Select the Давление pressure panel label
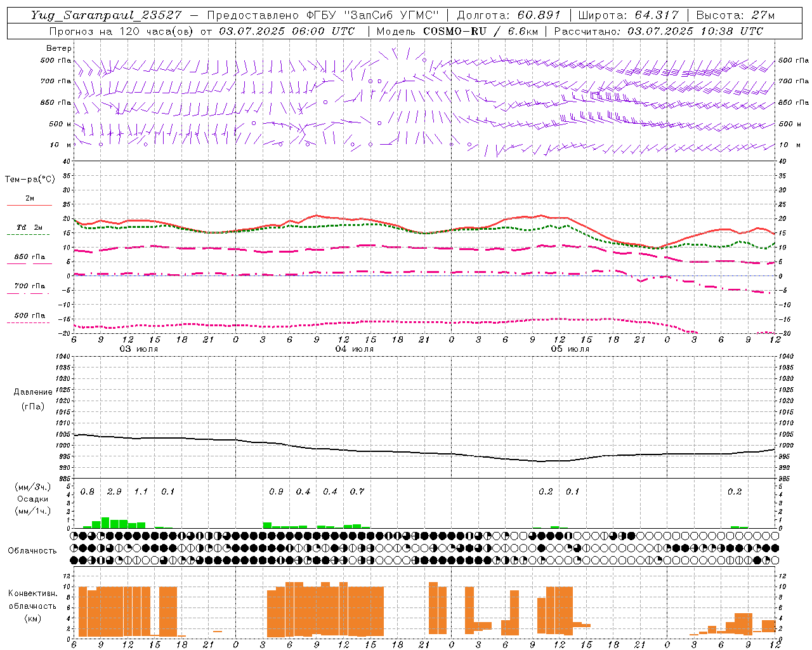Image resolution: width=812 pixels, height=650 pixels. tap(33, 392)
